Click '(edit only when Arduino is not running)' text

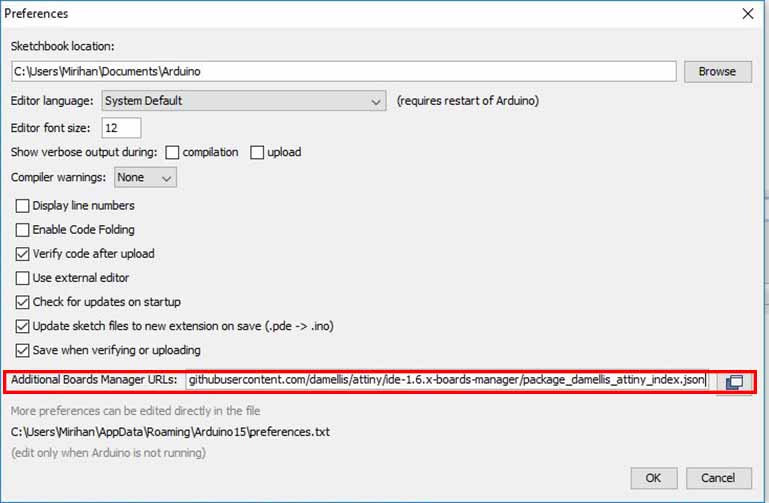(x=108, y=453)
